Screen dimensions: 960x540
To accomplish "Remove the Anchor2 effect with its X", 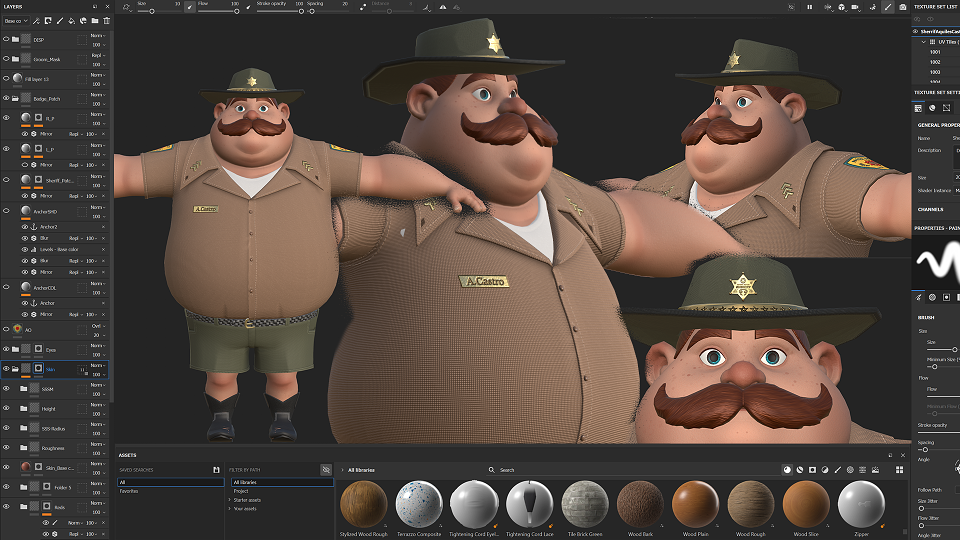I will tap(103, 227).
